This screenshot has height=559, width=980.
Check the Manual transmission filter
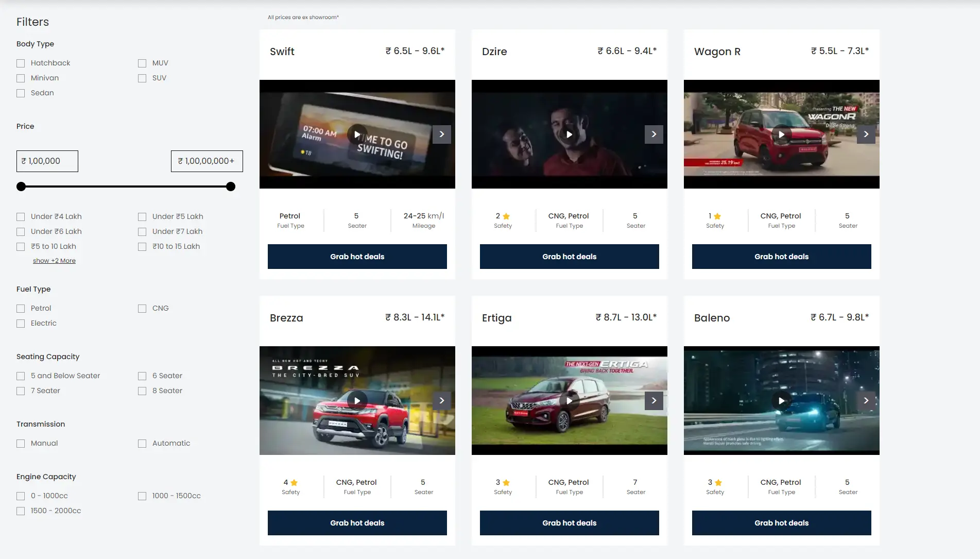pyautogui.click(x=21, y=444)
